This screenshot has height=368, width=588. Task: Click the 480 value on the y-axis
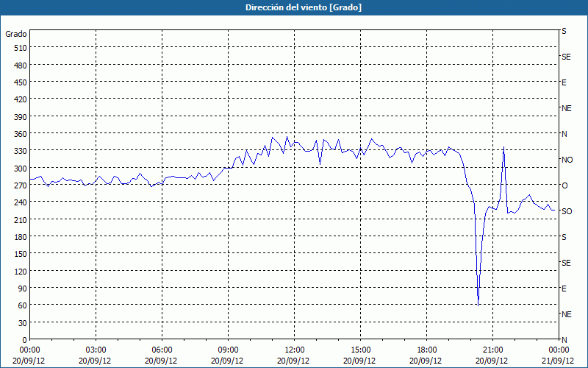21,66
